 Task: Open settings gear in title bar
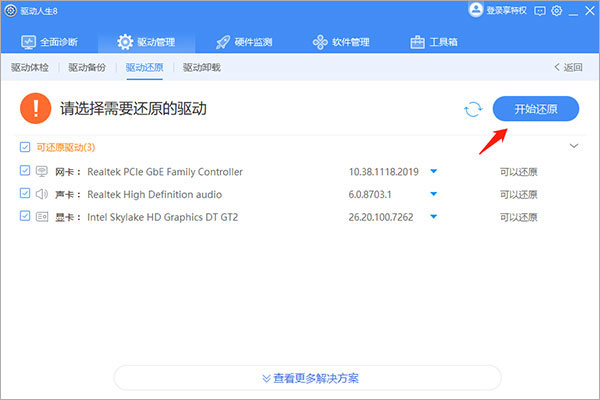(557, 11)
